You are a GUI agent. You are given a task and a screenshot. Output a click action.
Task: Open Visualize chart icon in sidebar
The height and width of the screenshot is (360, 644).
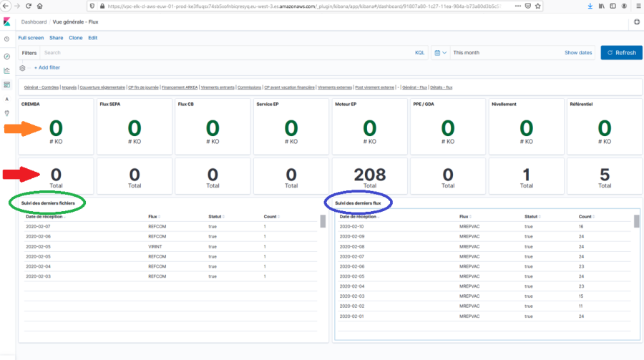[6, 70]
